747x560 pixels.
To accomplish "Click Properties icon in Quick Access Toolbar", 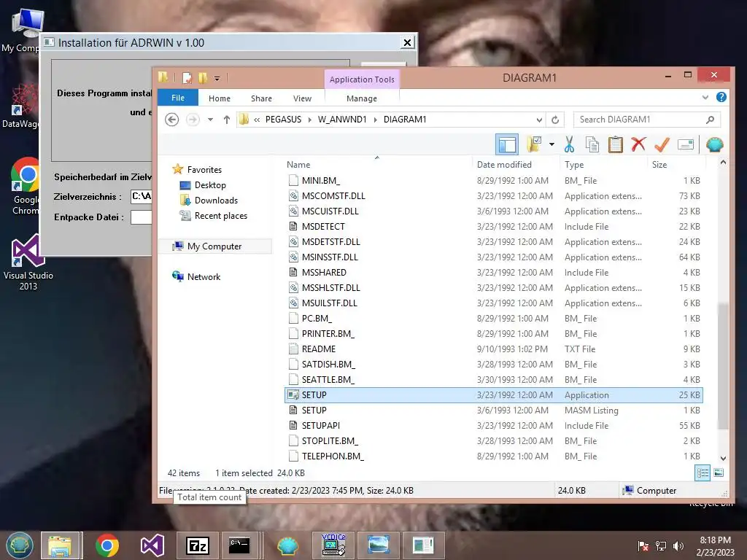I will click(x=187, y=77).
